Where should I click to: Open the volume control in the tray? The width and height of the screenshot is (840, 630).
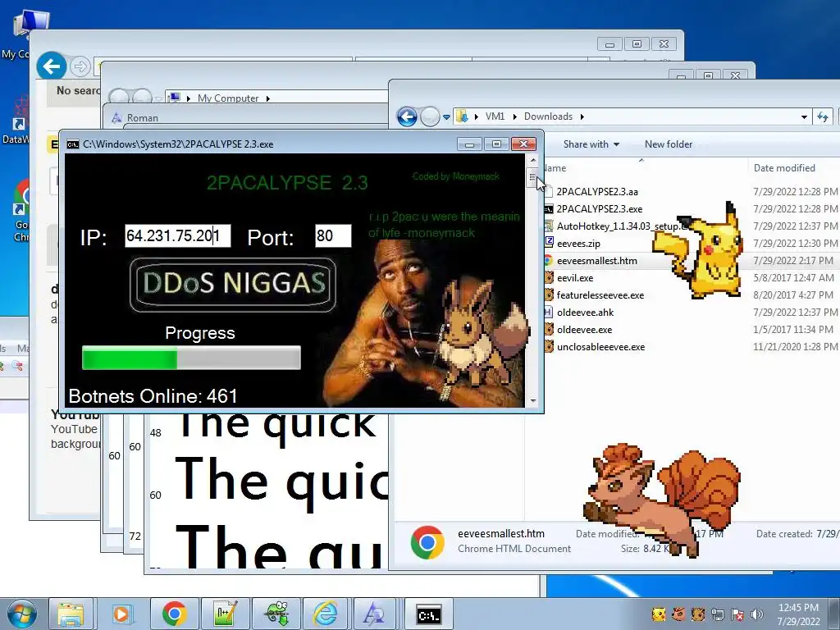(x=756, y=614)
